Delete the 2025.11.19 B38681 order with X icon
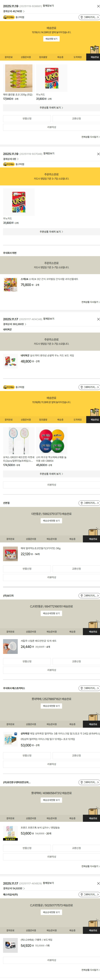Viewport: 100px width, 980px height. tap(98, 6)
